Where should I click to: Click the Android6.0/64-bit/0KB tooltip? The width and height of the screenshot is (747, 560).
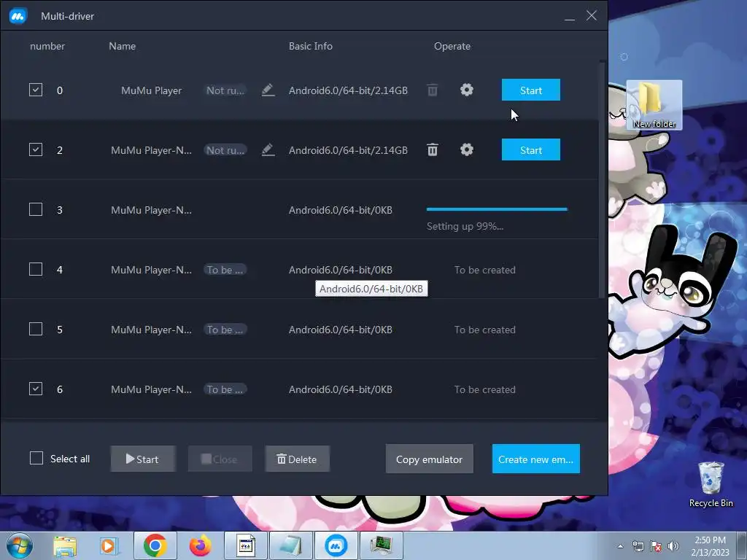click(371, 289)
